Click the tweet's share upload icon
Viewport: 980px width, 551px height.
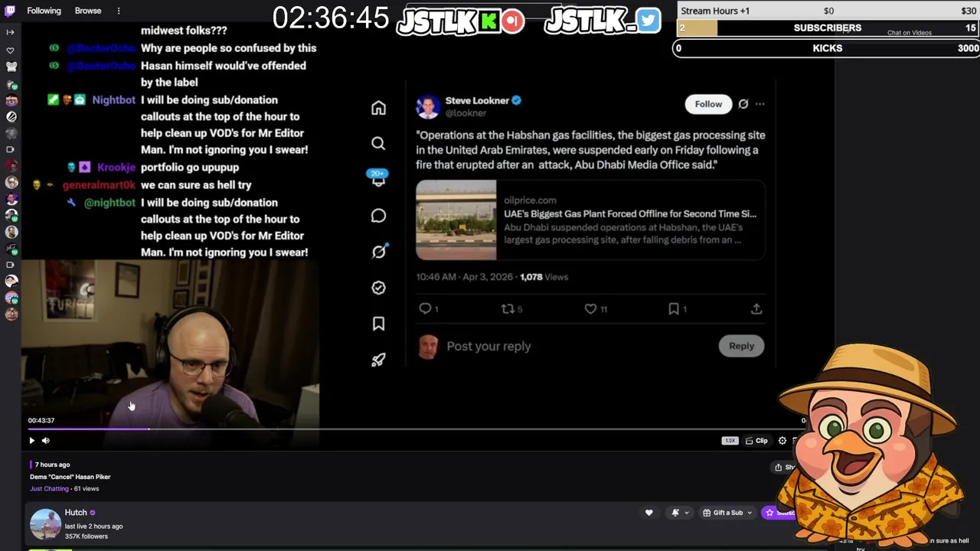pos(756,308)
